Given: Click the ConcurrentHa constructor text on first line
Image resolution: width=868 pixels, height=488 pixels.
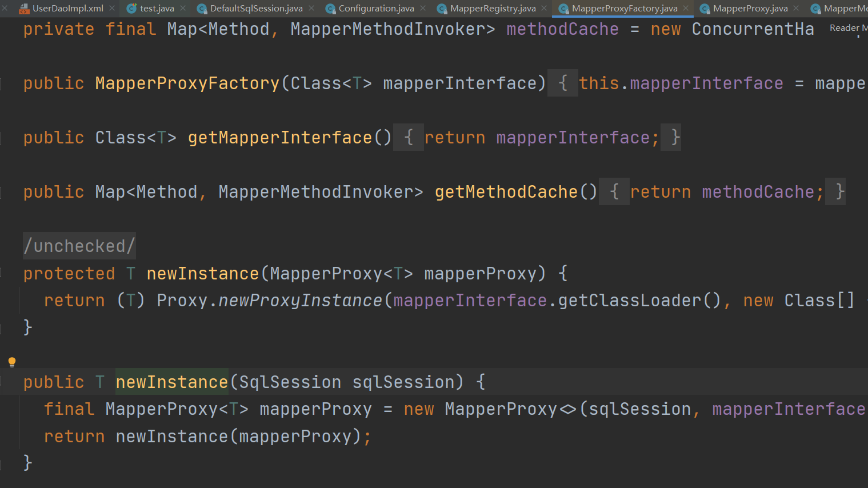Looking at the screenshot, I should (753, 29).
